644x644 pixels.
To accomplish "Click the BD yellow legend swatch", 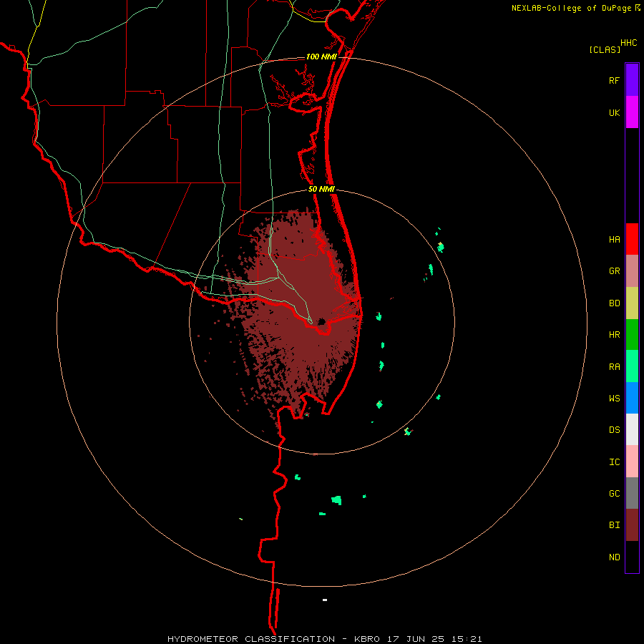I will tap(632, 303).
